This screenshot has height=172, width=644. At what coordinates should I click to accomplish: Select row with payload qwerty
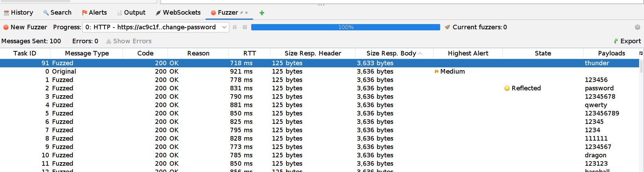[320, 105]
